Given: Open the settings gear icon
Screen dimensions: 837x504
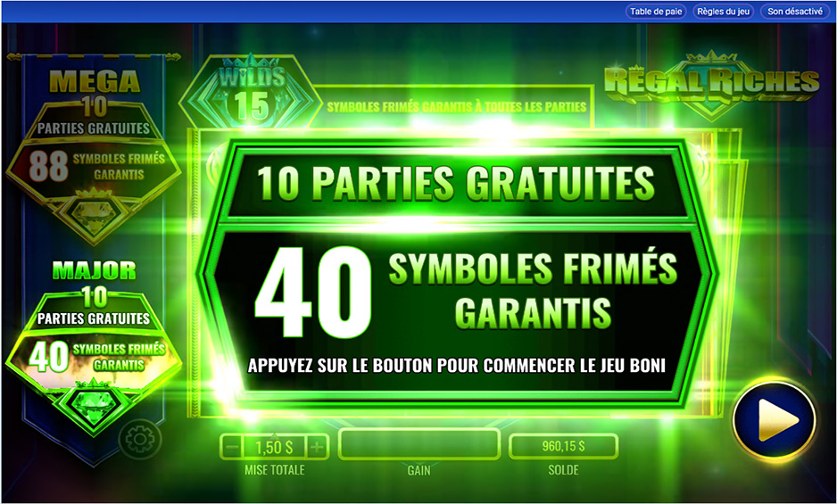Looking at the screenshot, I should [x=140, y=440].
